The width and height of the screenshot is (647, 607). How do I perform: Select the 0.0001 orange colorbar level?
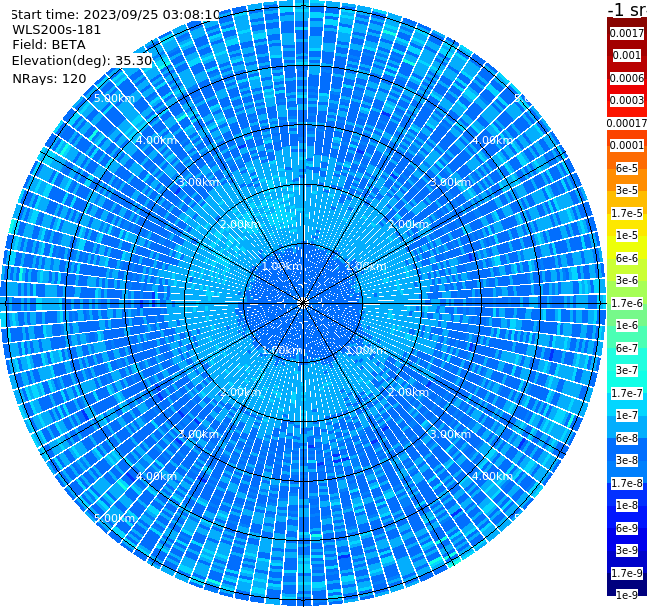[x=627, y=145]
